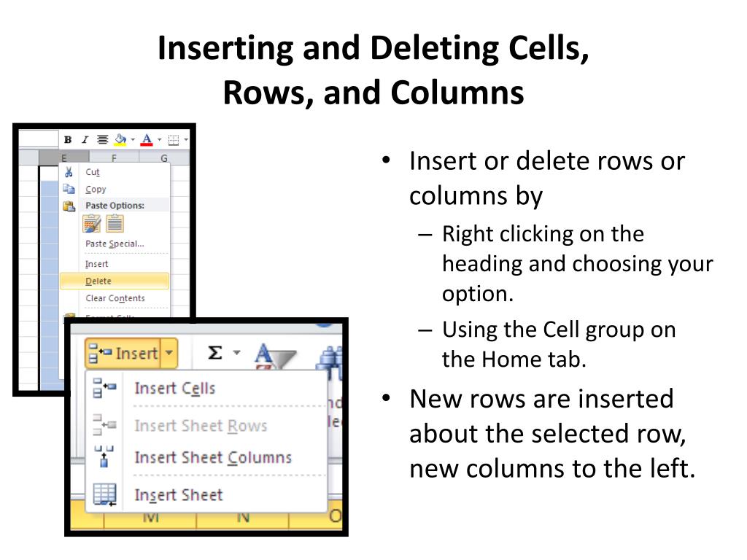Click the Insert Sheet grid icon

tap(105, 495)
